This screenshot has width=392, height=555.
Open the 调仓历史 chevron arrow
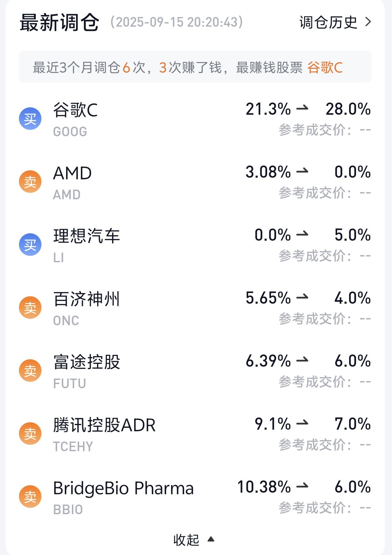(x=368, y=22)
